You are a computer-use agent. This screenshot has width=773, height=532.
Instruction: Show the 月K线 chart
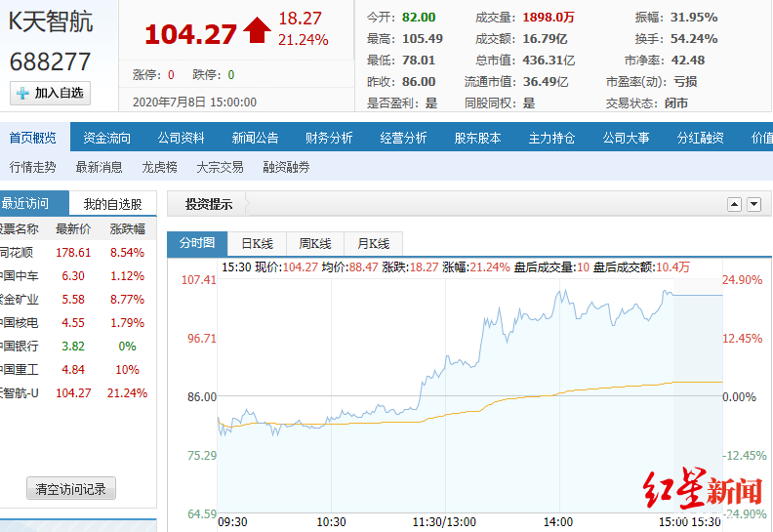[373, 244]
